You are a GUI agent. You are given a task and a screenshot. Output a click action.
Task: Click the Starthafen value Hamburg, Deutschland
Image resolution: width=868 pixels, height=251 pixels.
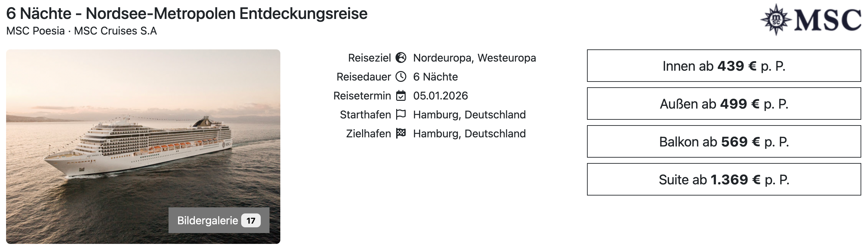click(469, 115)
